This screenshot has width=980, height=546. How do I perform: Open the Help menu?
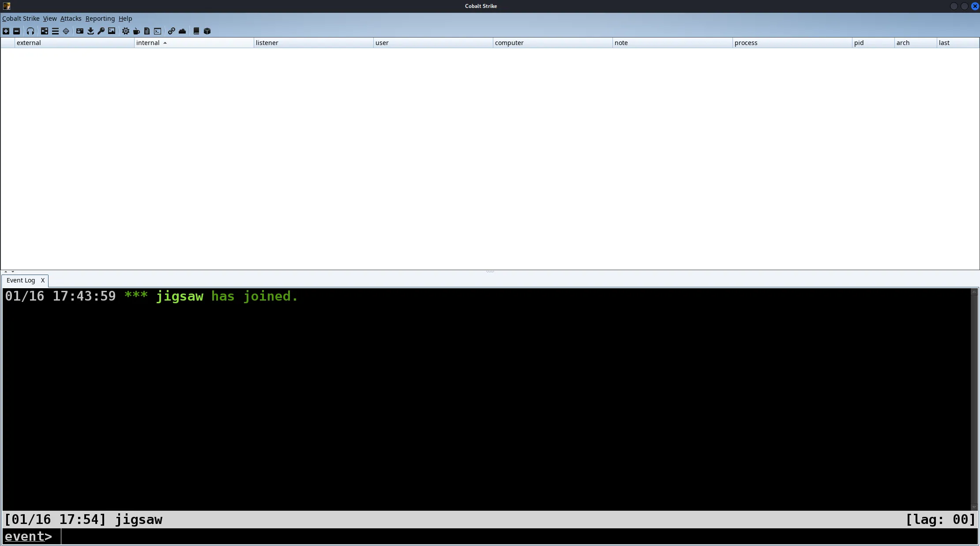coord(125,19)
